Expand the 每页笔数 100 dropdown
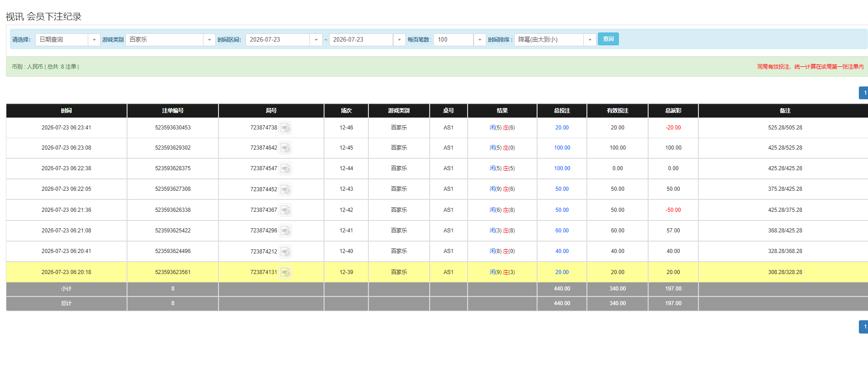 (479, 40)
